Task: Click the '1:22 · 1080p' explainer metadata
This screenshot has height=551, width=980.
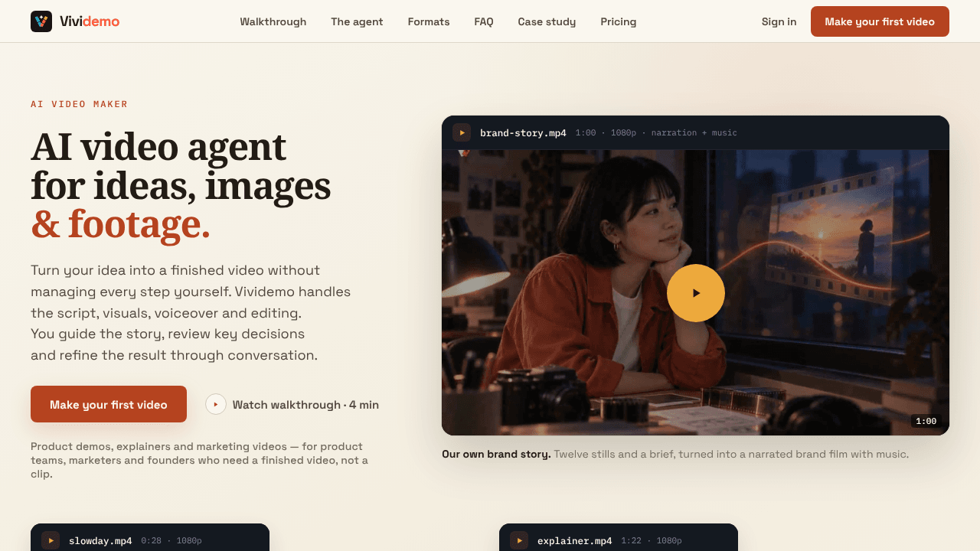Action: (650, 540)
